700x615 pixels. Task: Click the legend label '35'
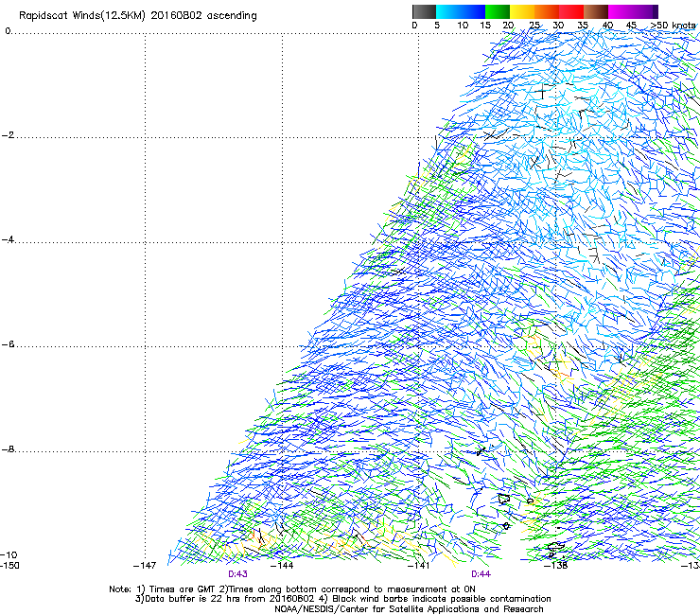(x=583, y=26)
